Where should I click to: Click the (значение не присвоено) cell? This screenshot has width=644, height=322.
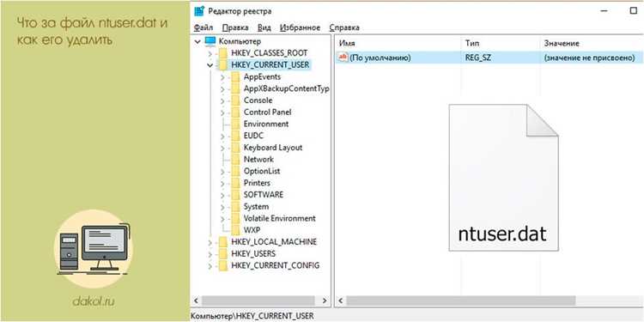(589, 58)
